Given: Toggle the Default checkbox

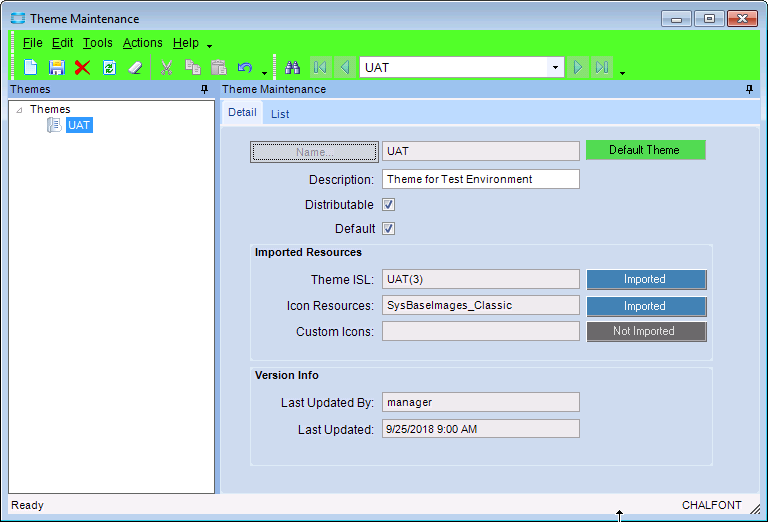Looking at the screenshot, I should pyautogui.click(x=388, y=228).
